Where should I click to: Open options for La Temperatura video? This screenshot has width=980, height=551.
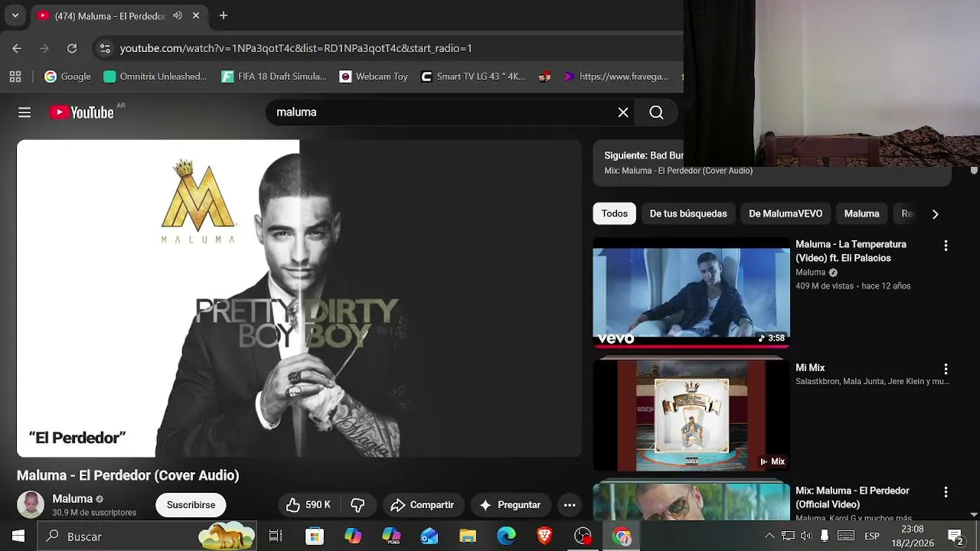(946, 246)
